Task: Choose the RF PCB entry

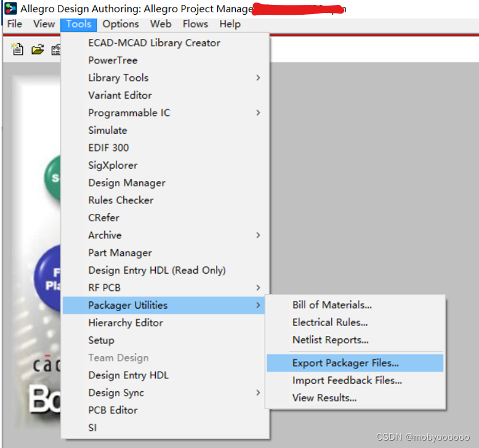Action: click(x=165, y=288)
